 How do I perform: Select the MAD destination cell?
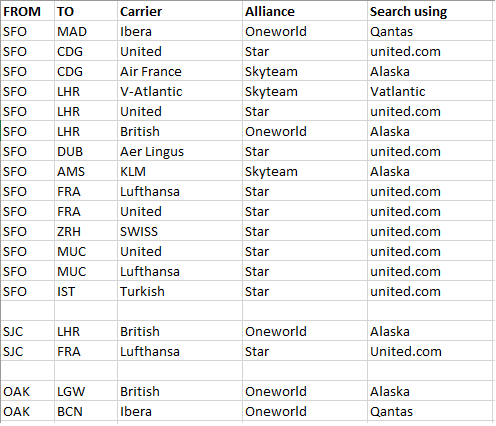[86, 31]
